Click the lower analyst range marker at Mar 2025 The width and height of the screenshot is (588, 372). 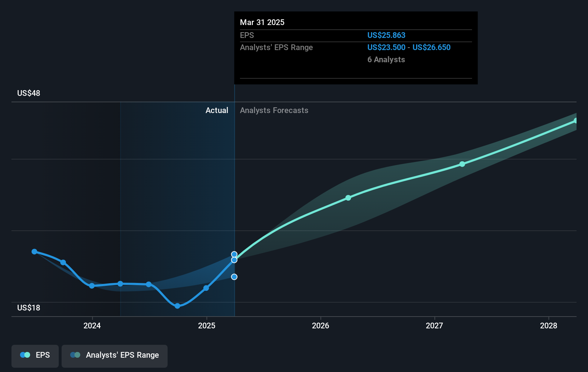pyautogui.click(x=234, y=277)
